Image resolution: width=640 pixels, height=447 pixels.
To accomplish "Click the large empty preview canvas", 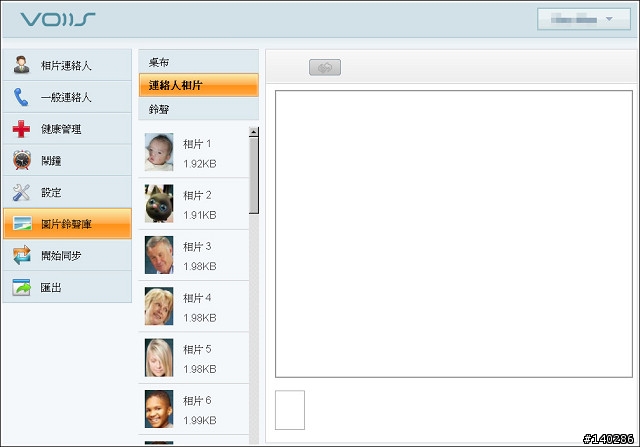I will click(454, 234).
